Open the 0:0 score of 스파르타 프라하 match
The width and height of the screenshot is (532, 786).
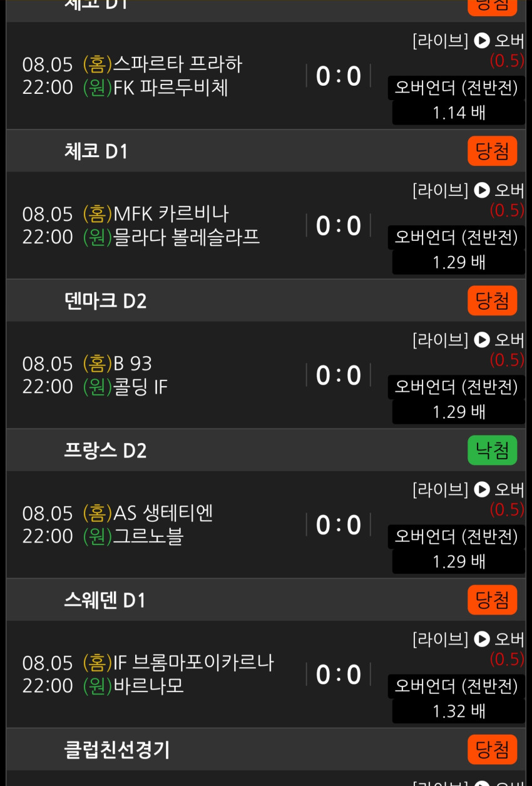339,76
